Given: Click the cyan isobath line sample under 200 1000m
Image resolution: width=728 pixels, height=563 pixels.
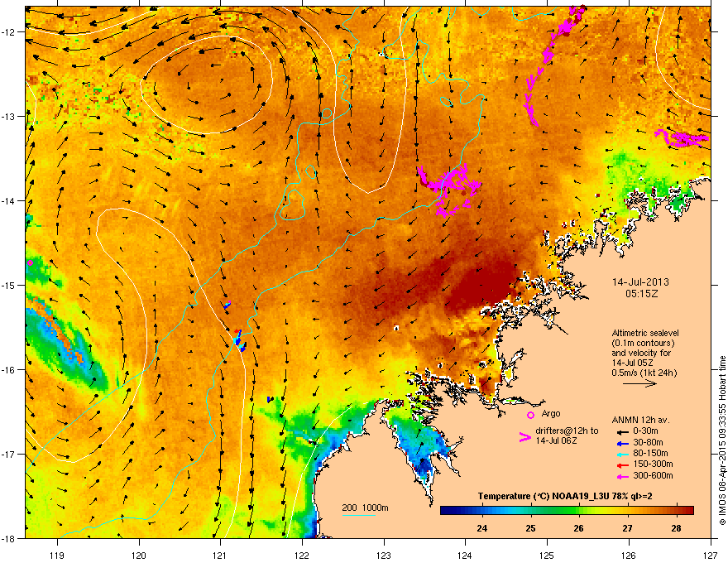Looking at the screenshot, I should pyautogui.click(x=359, y=515).
